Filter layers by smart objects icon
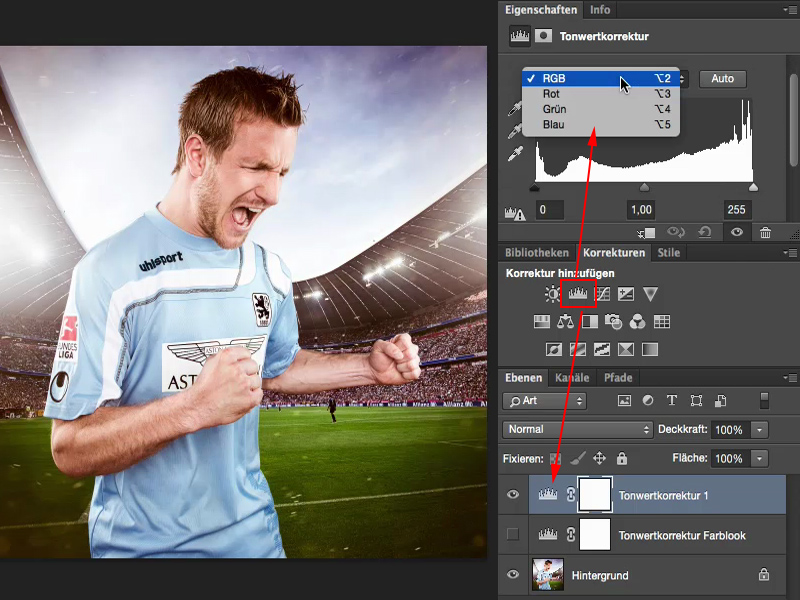Screen dimensions: 800x600 pyautogui.click(x=720, y=401)
